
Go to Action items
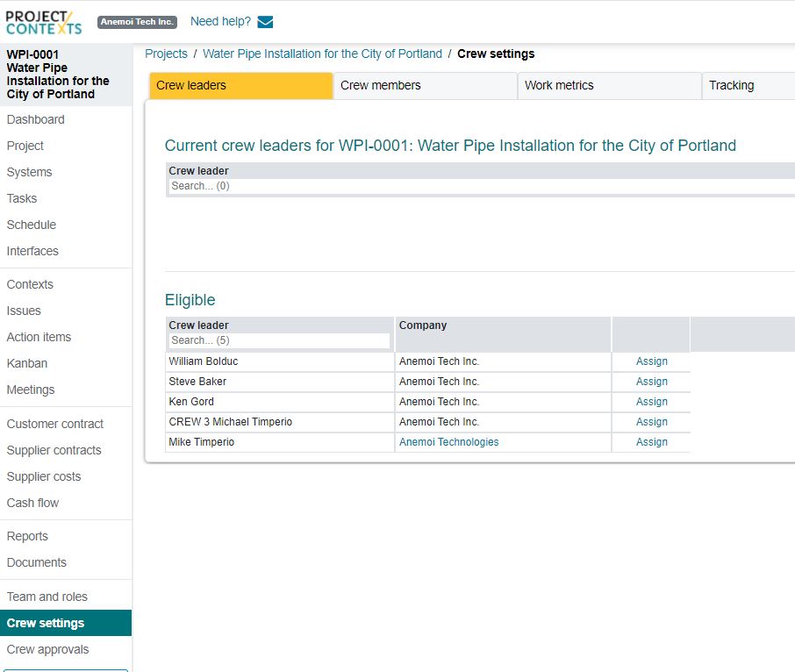(x=39, y=338)
